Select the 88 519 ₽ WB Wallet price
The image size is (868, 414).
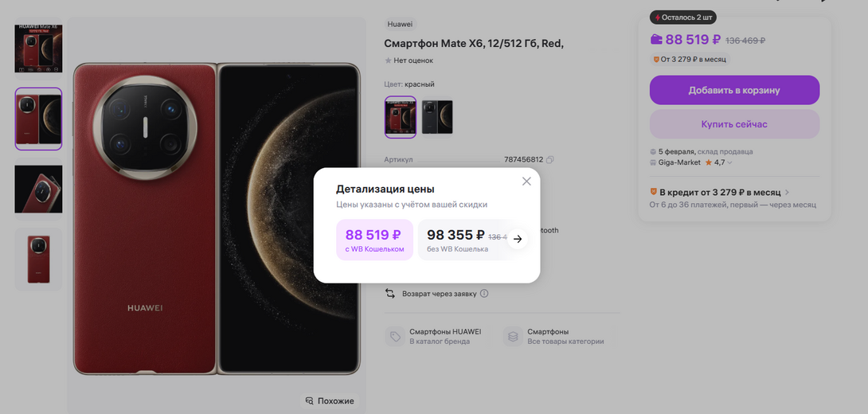(374, 240)
